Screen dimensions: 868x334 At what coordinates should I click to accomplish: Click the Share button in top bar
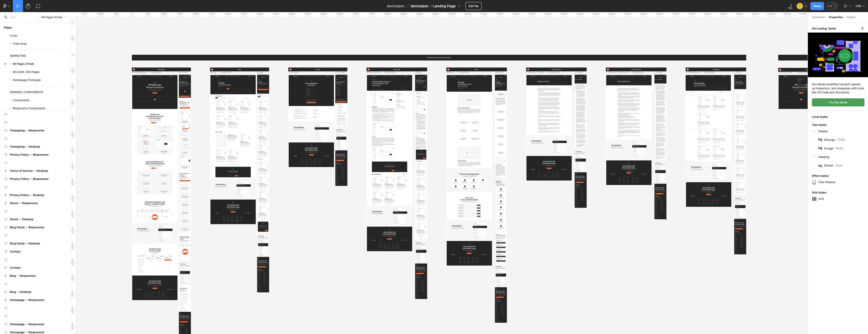tap(817, 6)
